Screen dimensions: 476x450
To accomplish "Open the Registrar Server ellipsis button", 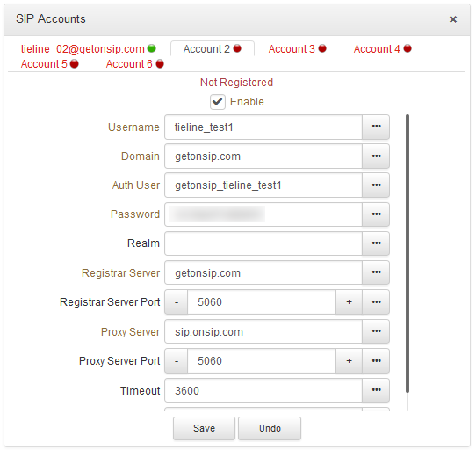I will pyautogui.click(x=376, y=272).
